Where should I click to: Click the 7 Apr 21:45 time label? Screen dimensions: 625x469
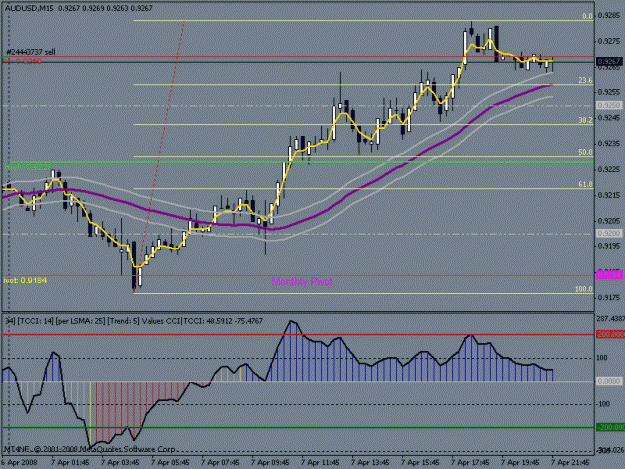click(x=570, y=463)
